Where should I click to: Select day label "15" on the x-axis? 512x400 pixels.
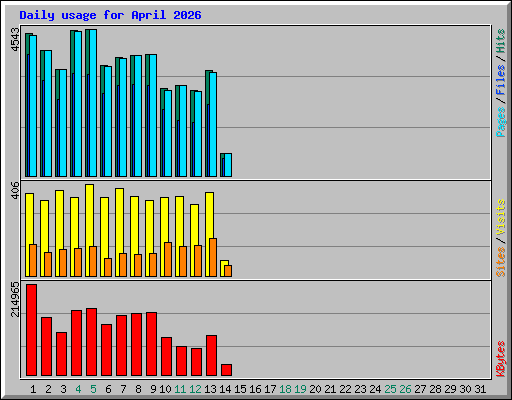(x=240, y=389)
